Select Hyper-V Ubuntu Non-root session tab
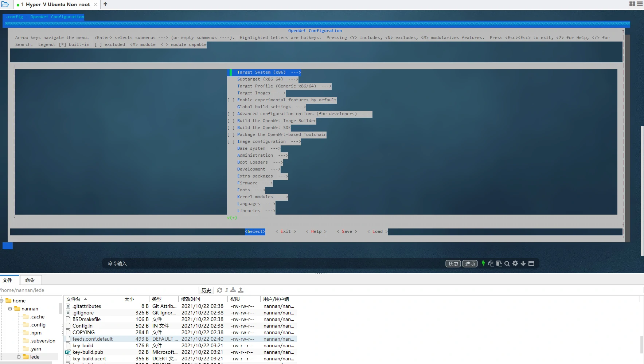 pyautogui.click(x=55, y=4)
